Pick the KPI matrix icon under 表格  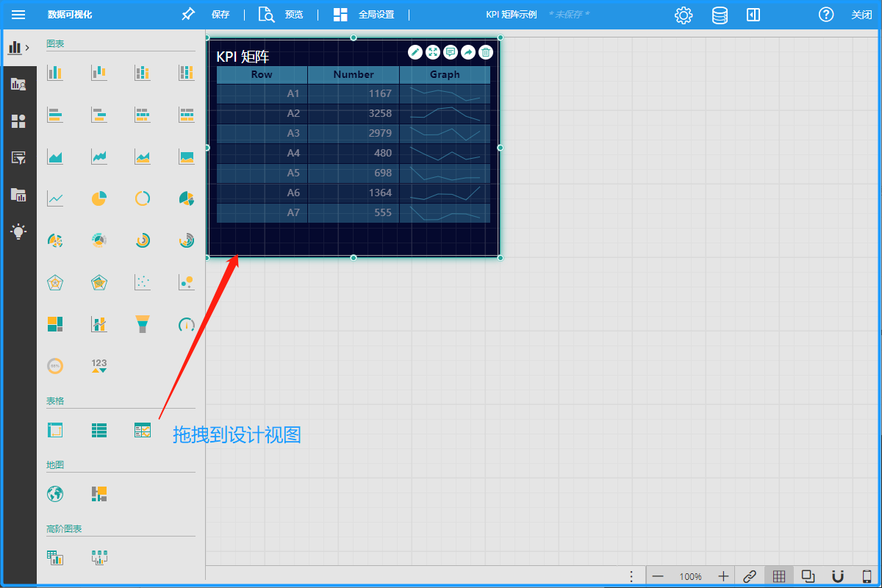[x=143, y=431]
